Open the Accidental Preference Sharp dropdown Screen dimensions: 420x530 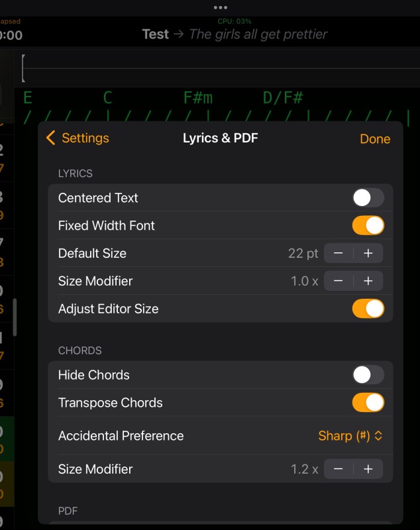coord(350,436)
